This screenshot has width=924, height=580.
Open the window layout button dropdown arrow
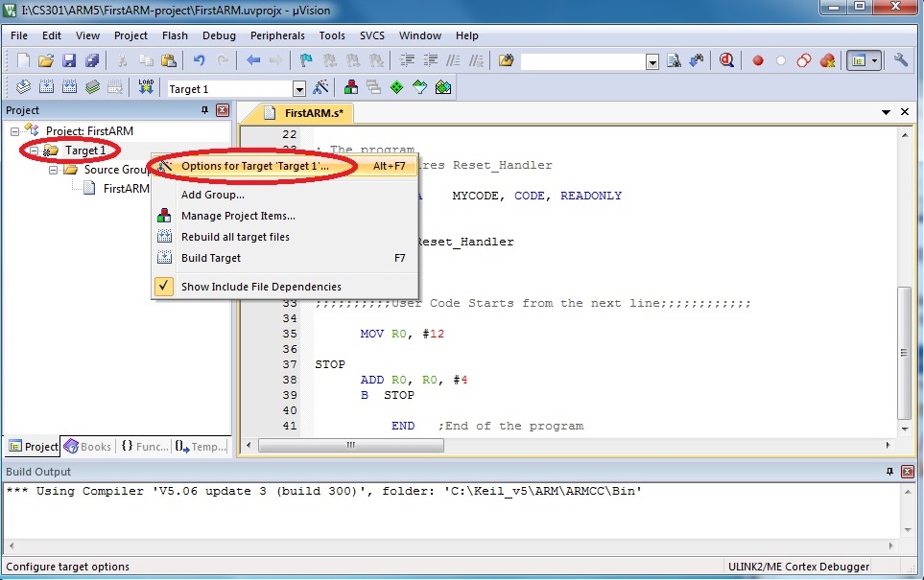[874, 60]
